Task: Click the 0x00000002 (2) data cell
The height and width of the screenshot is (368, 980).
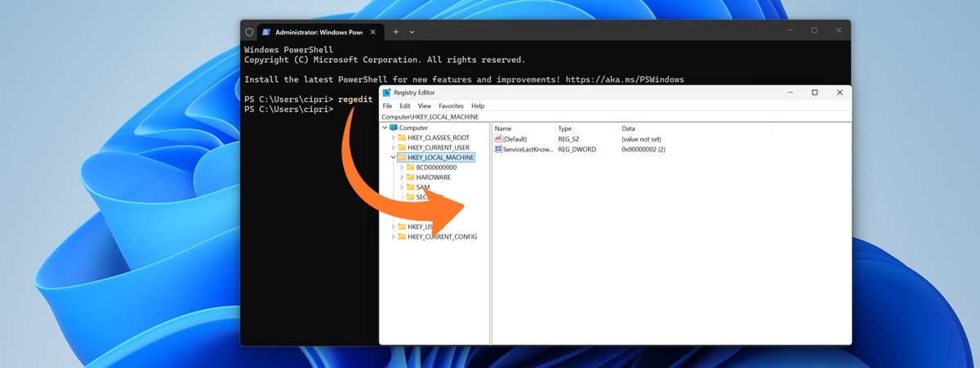Action: [644, 149]
